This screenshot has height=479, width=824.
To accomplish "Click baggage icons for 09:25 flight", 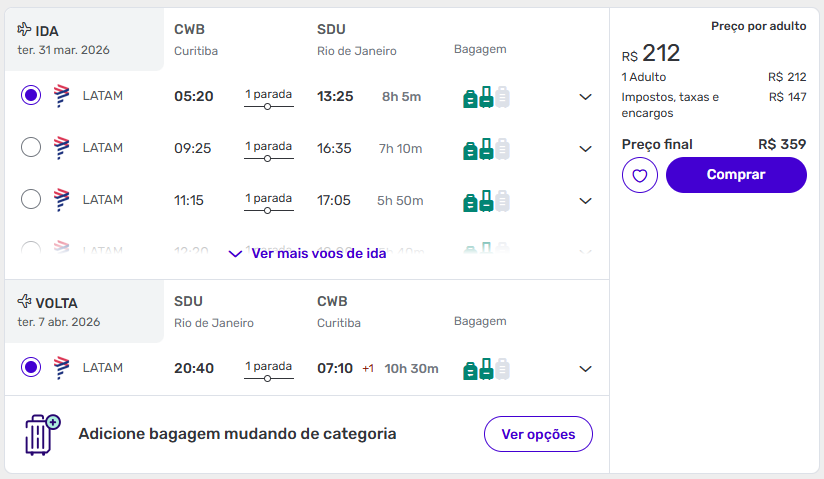I will pyautogui.click(x=487, y=149).
